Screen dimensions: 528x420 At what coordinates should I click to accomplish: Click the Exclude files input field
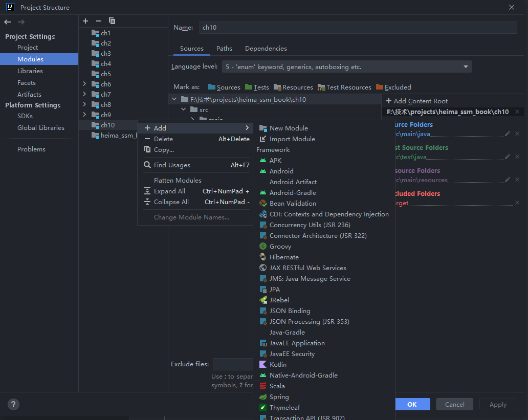click(233, 364)
